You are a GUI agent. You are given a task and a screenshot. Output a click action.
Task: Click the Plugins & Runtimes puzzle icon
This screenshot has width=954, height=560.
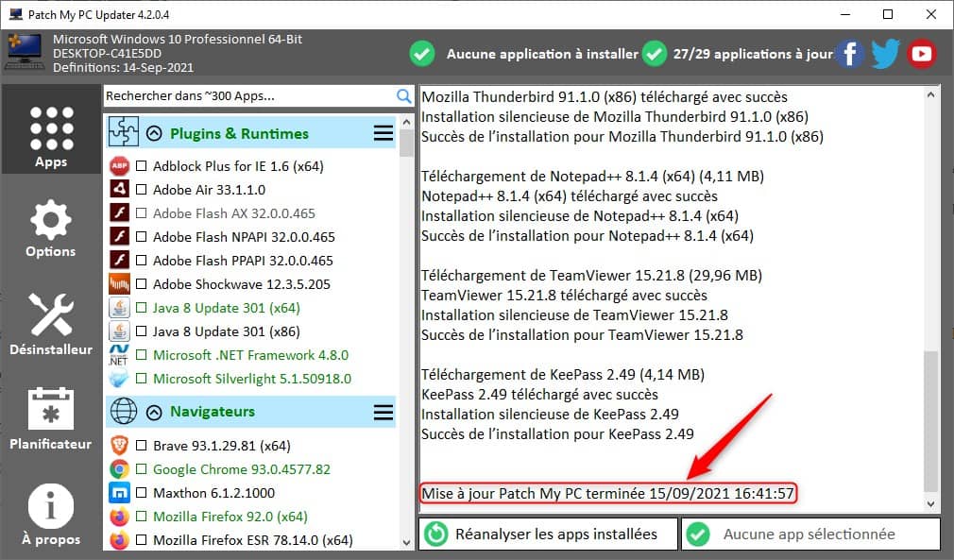(x=124, y=132)
